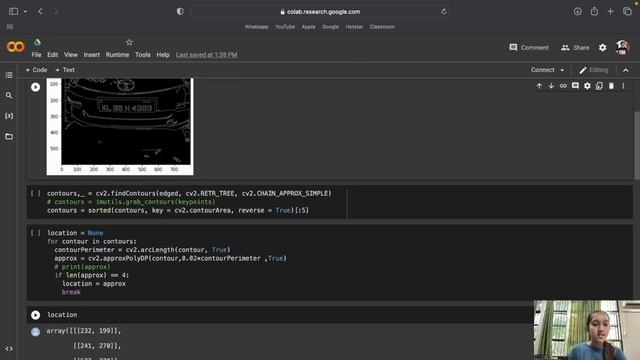Run the findContours cell bracket

pyautogui.click(x=36, y=193)
